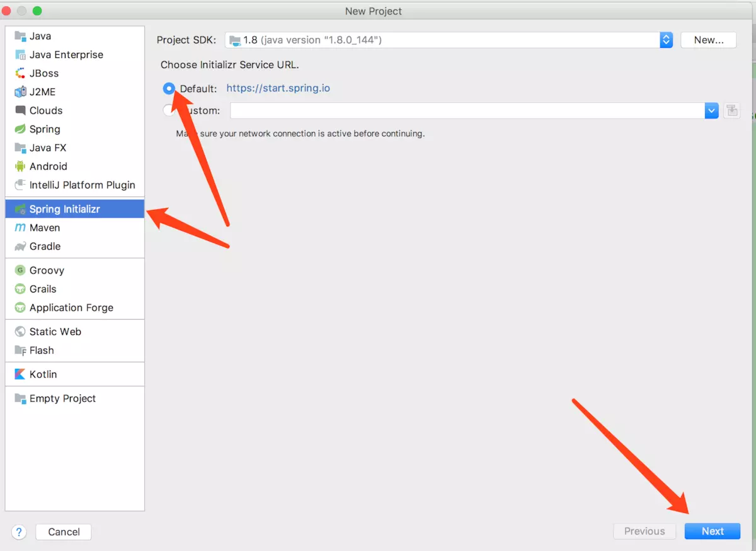
Task: Click the Grails icon in the list
Action: (20, 289)
